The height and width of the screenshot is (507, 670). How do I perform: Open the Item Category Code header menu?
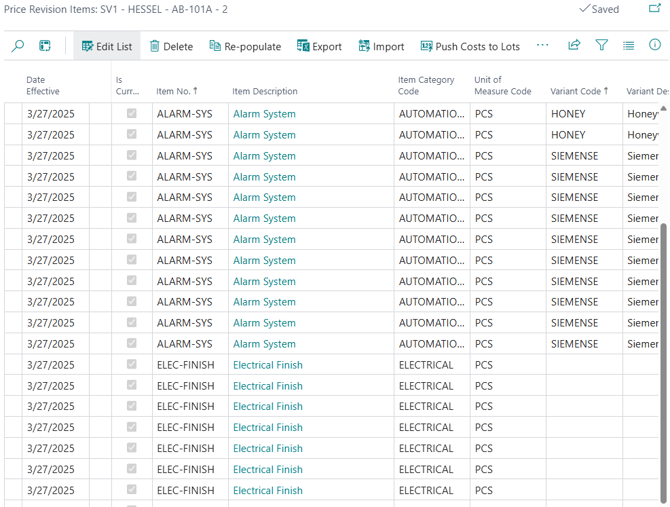pos(426,85)
